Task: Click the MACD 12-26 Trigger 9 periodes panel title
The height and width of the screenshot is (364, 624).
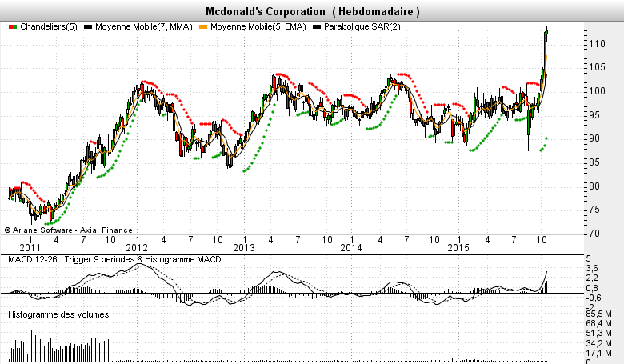Action: [x=114, y=259]
